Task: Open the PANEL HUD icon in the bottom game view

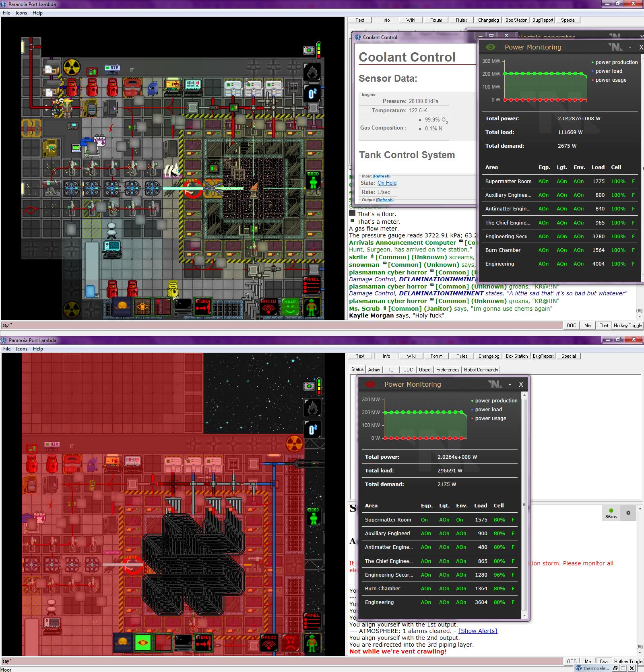Action: [x=312, y=620]
